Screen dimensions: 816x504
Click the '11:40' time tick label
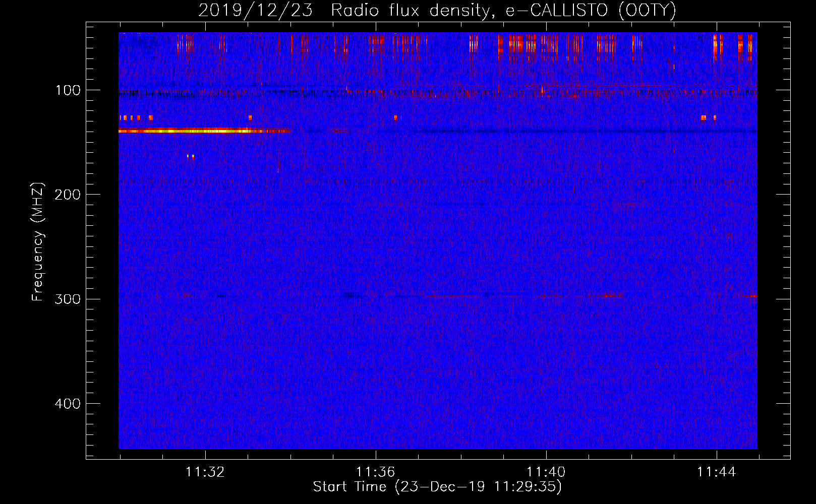(546, 472)
